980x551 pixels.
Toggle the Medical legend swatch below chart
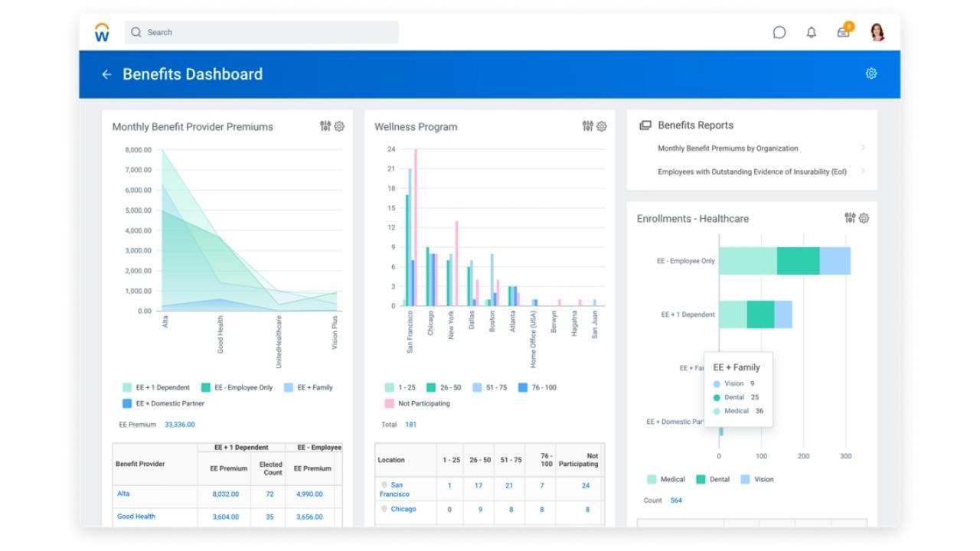(652, 479)
